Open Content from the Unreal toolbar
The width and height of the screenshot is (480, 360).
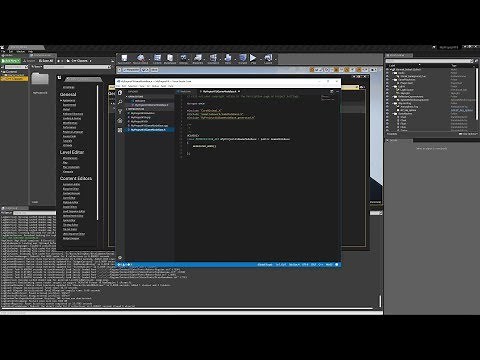(158, 59)
